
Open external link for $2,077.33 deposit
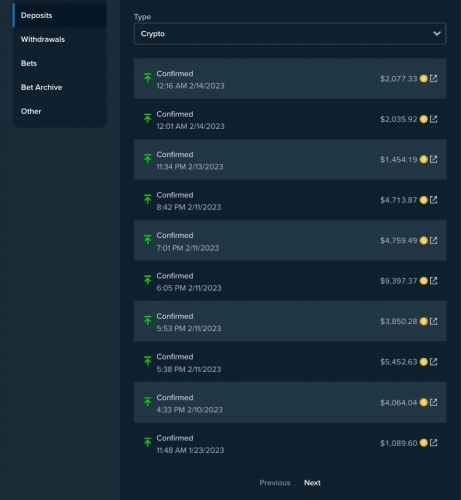click(x=433, y=78)
